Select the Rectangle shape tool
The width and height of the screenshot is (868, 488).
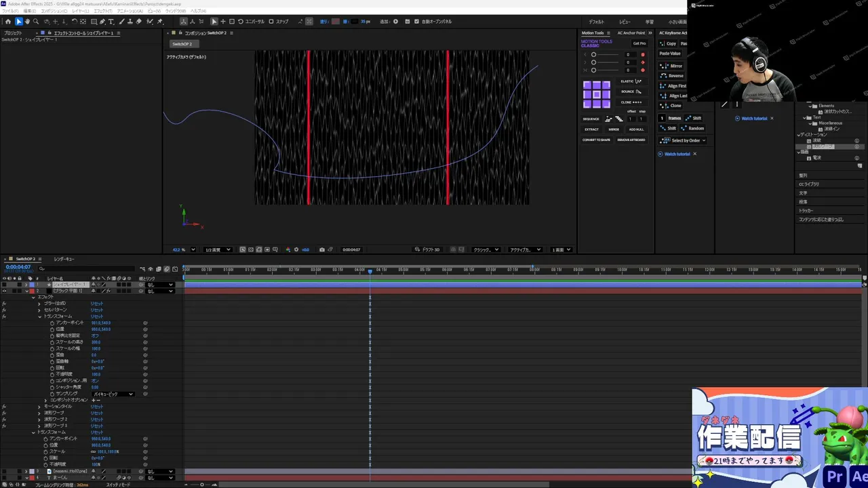click(x=94, y=22)
